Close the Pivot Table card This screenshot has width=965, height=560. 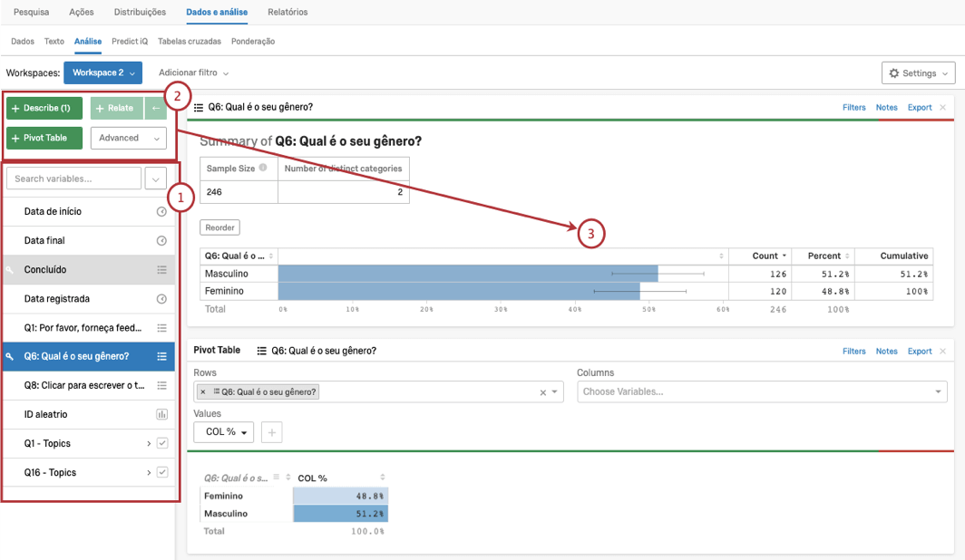click(943, 351)
